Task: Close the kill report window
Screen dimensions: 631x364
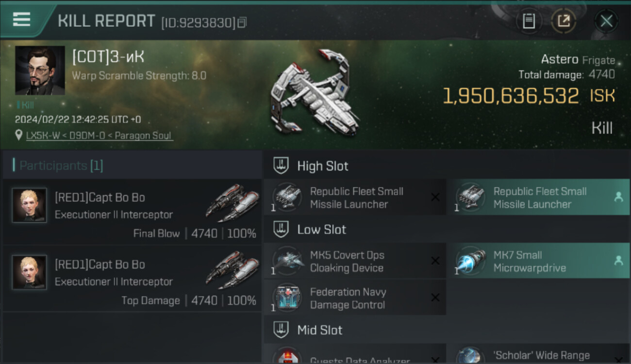Action: (606, 21)
